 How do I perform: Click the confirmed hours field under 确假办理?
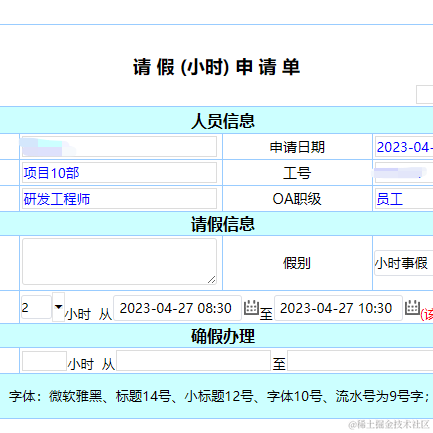click(x=44, y=361)
